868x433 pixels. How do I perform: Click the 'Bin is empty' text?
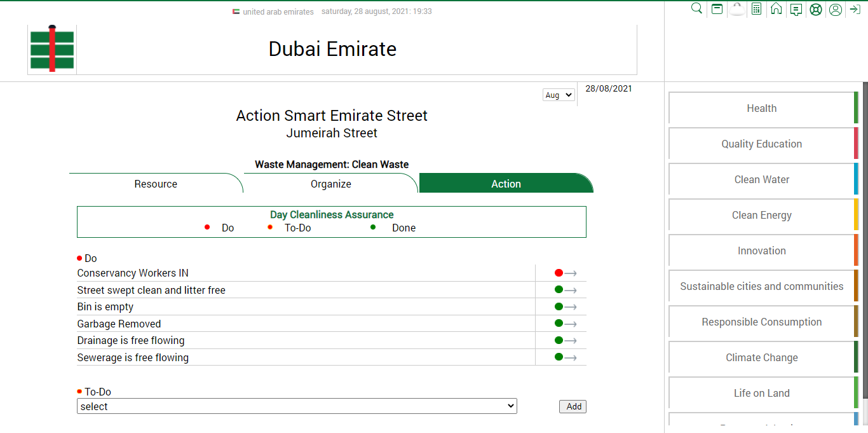105,306
